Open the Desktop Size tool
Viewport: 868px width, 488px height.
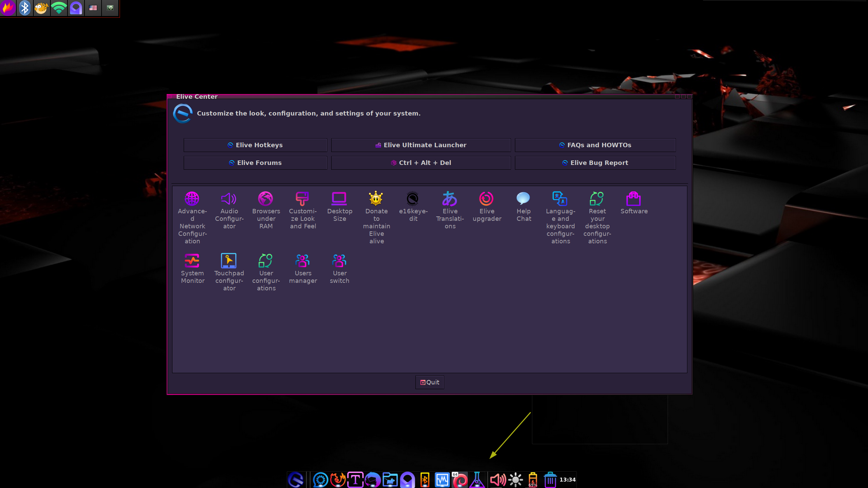coord(339,206)
